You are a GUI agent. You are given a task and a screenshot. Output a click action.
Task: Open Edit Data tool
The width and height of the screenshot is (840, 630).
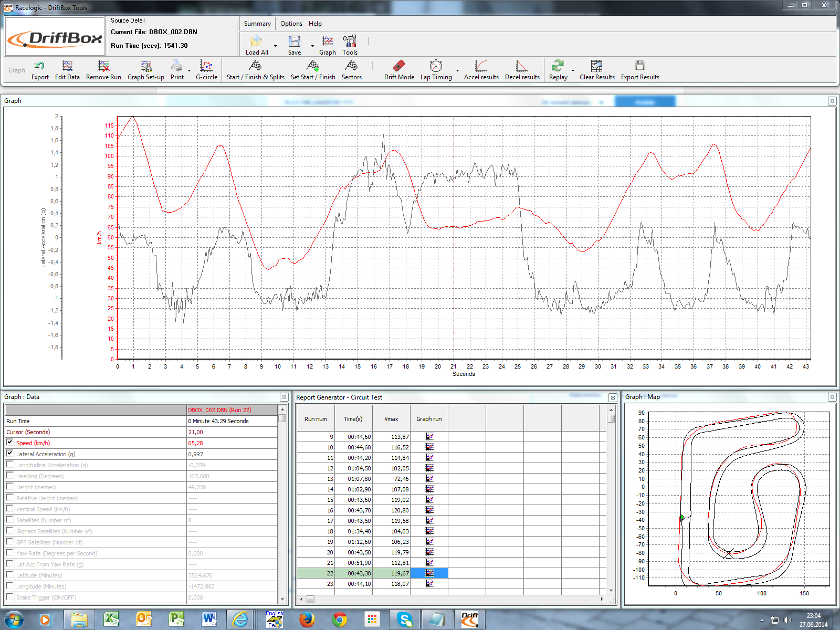click(x=67, y=66)
